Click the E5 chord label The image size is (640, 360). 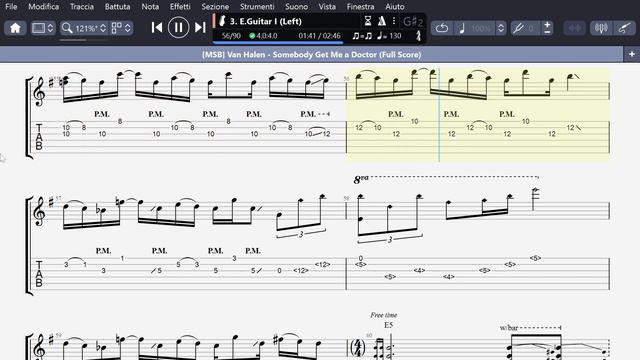[388, 325]
